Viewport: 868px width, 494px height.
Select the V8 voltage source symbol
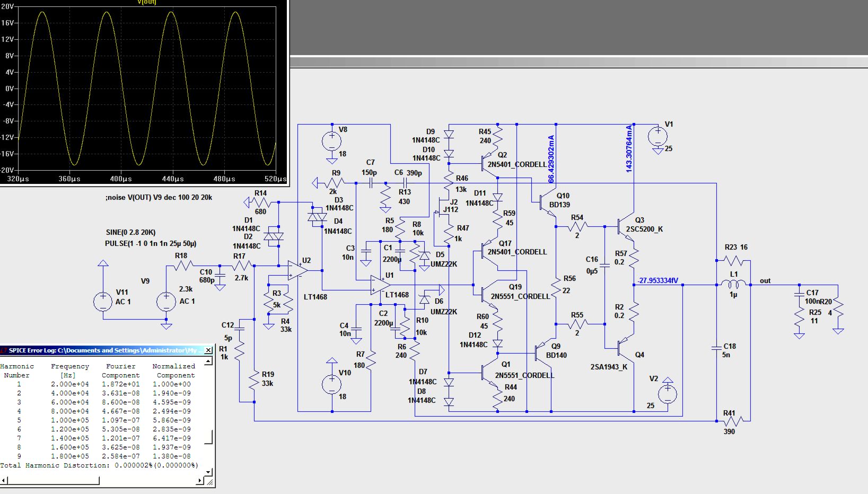[x=332, y=141]
